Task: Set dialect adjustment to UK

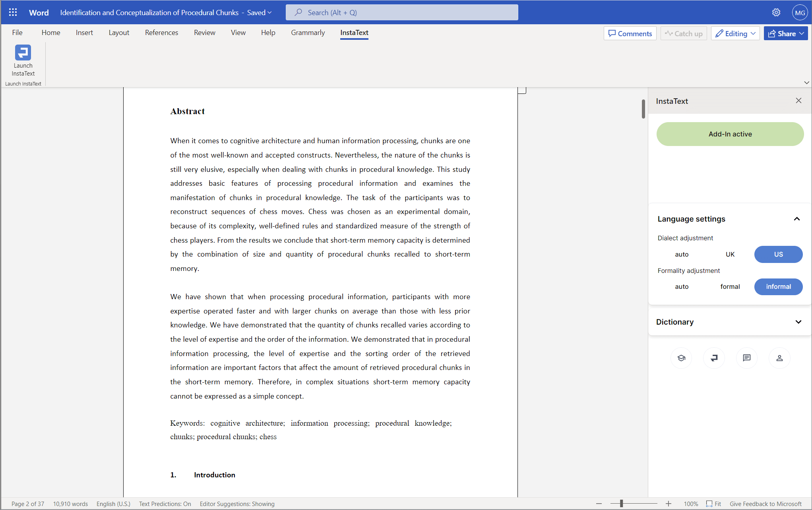Action: click(730, 254)
